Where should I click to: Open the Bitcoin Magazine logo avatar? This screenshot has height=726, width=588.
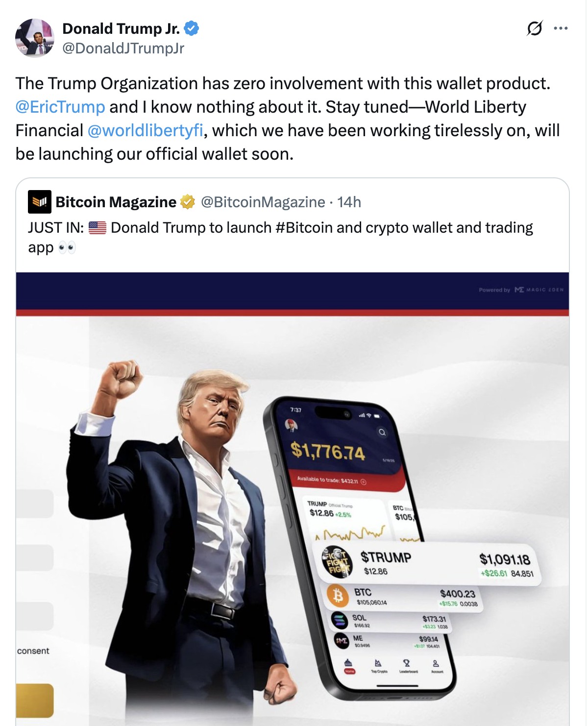click(40, 202)
